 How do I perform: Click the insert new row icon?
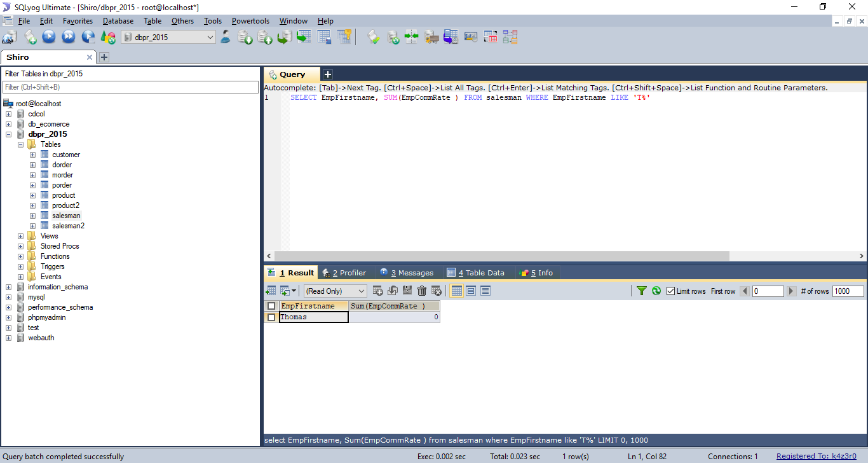(x=378, y=291)
